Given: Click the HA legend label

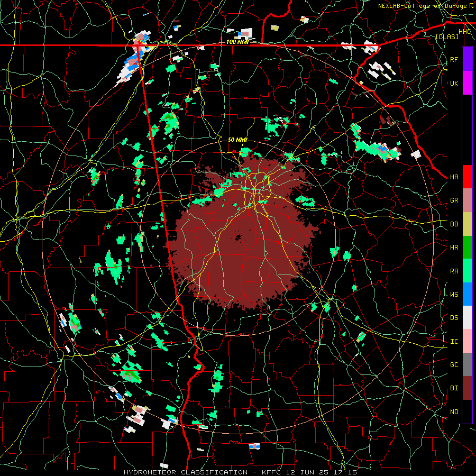Looking at the screenshot, I should 454,177.
